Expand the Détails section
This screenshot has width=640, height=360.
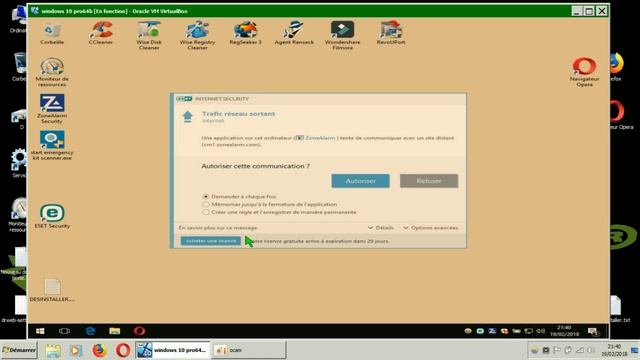(381, 228)
